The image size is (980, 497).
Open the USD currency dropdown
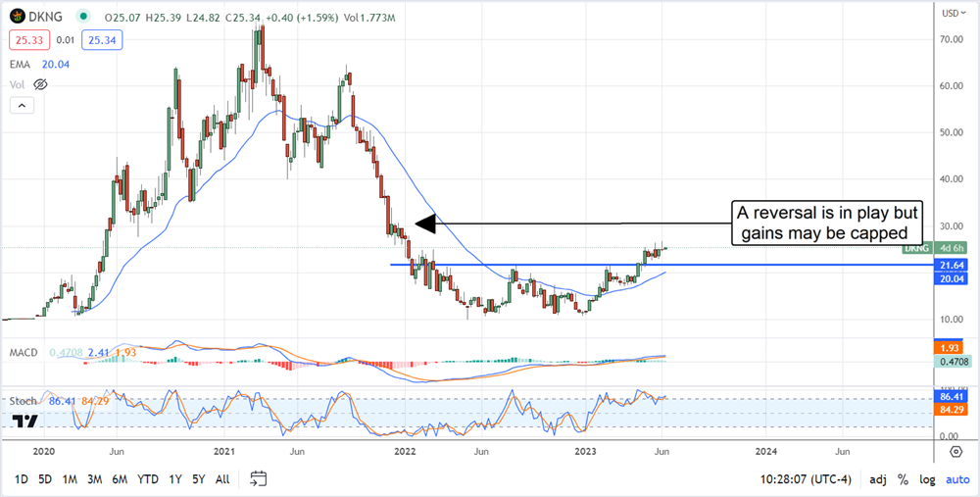click(950, 13)
